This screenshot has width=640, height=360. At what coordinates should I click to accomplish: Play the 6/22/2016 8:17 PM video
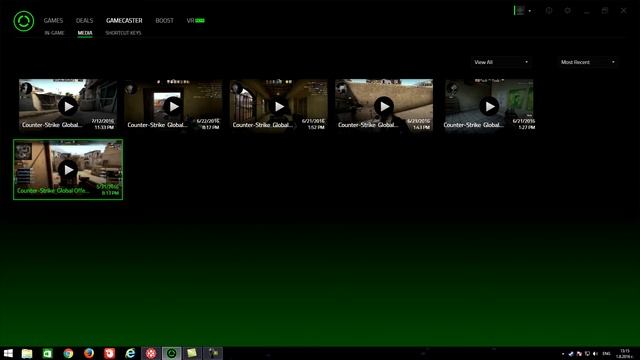pyautogui.click(x=173, y=107)
